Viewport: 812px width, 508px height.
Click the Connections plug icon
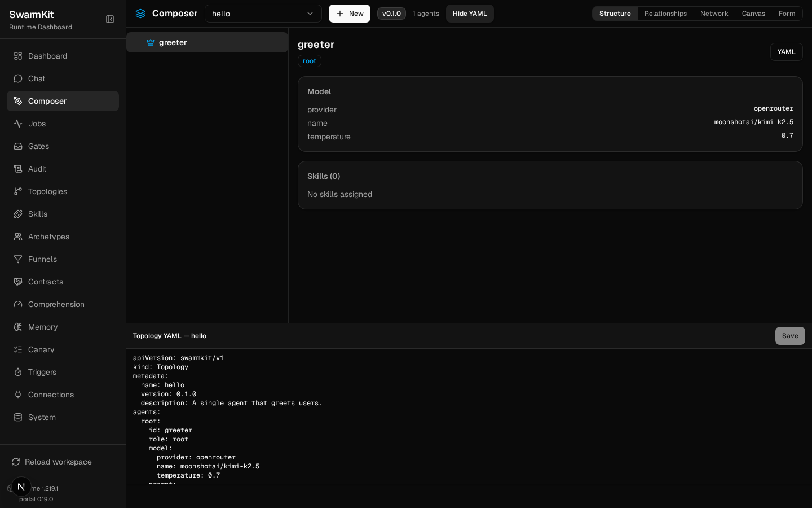(x=18, y=395)
